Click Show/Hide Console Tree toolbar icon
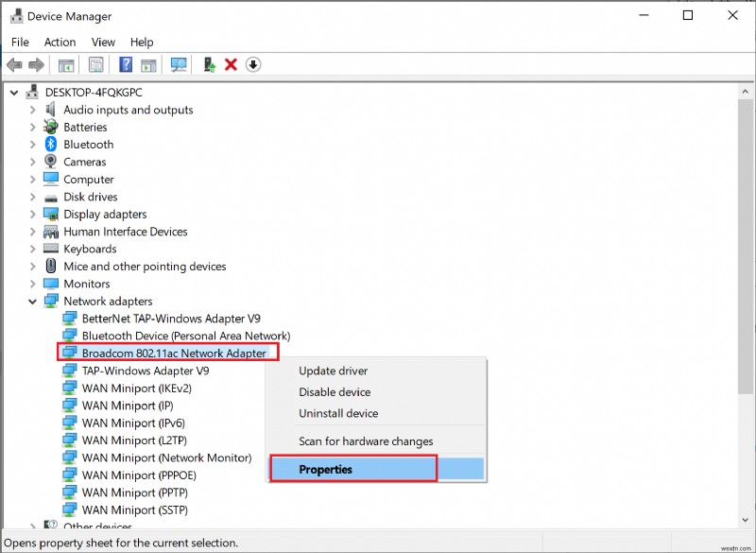Viewport: 756px width, 553px height. tap(66, 64)
